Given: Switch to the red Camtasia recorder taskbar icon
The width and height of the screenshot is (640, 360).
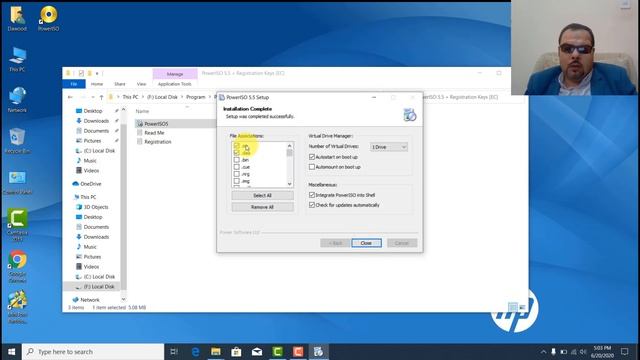Looking at the screenshot, I should (x=298, y=351).
